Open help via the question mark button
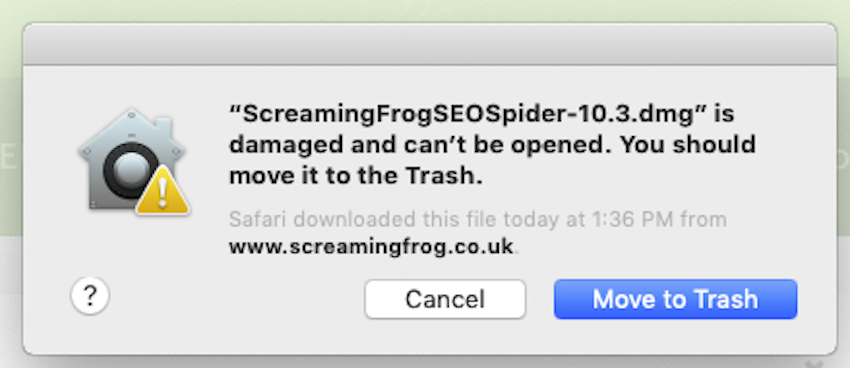This screenshot has height=368, width=850. 90,296
